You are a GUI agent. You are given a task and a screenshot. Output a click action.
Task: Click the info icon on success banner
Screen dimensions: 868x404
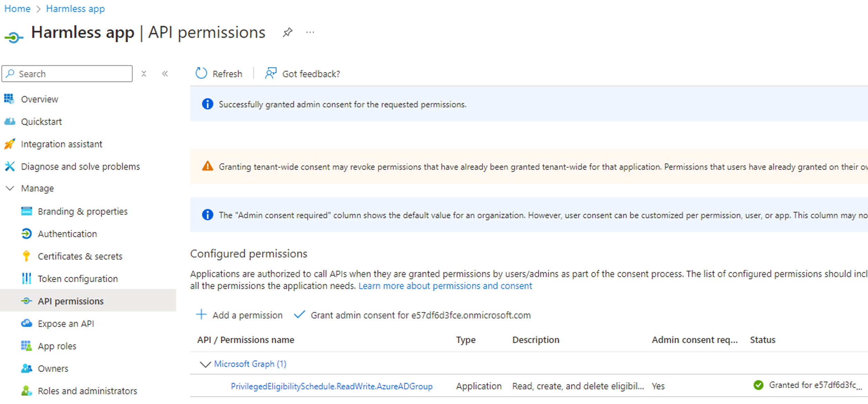point(207,104)
